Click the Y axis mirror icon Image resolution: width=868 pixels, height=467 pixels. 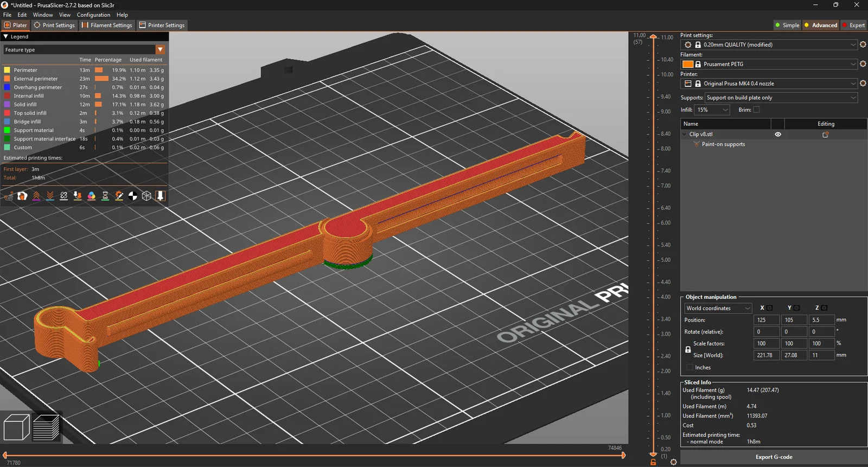pyautogui.click(x=796, y=308)
